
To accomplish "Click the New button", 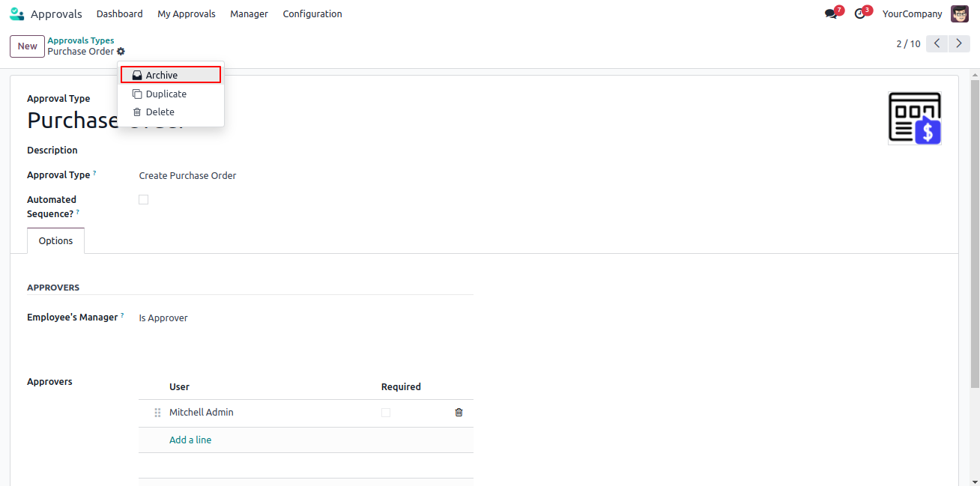I will click(27, 46).
